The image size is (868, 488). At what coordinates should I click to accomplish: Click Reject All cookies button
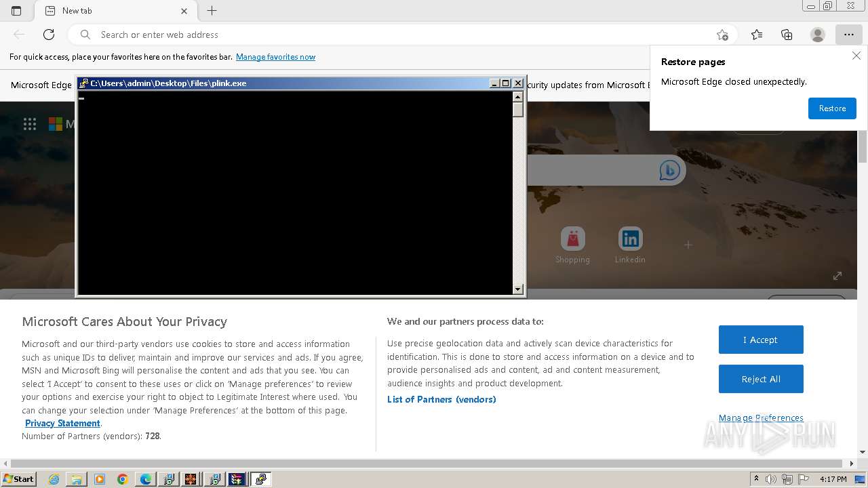coord(761,379)
